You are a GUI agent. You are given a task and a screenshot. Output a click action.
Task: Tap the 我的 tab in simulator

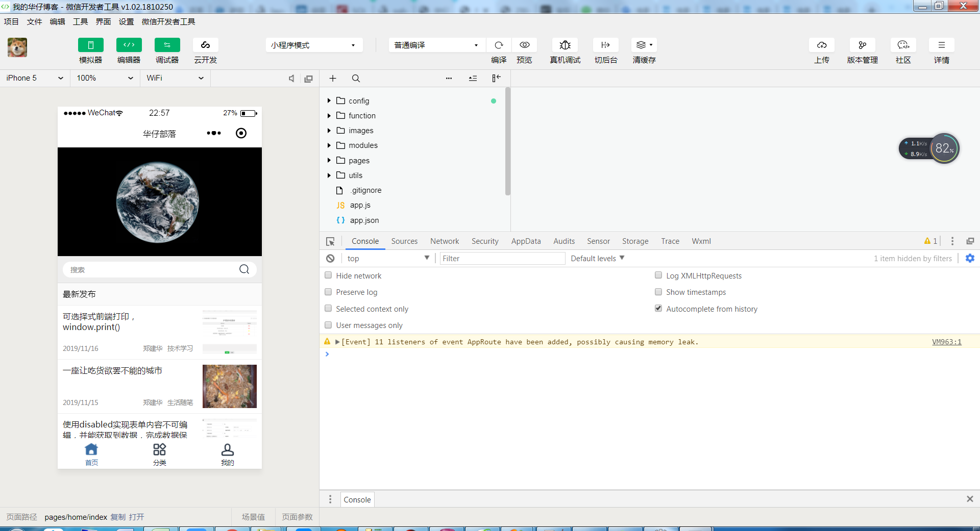pos(227,454)
